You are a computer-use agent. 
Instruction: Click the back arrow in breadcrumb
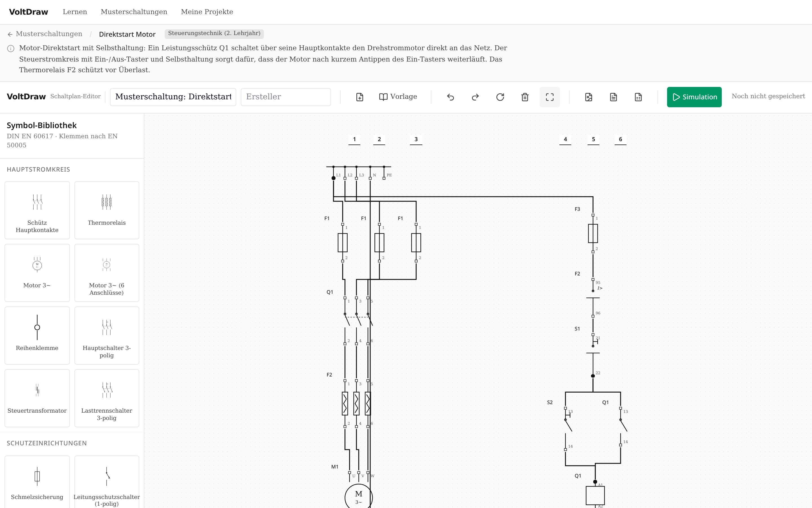pyautogui.click(x=10, y=34)
